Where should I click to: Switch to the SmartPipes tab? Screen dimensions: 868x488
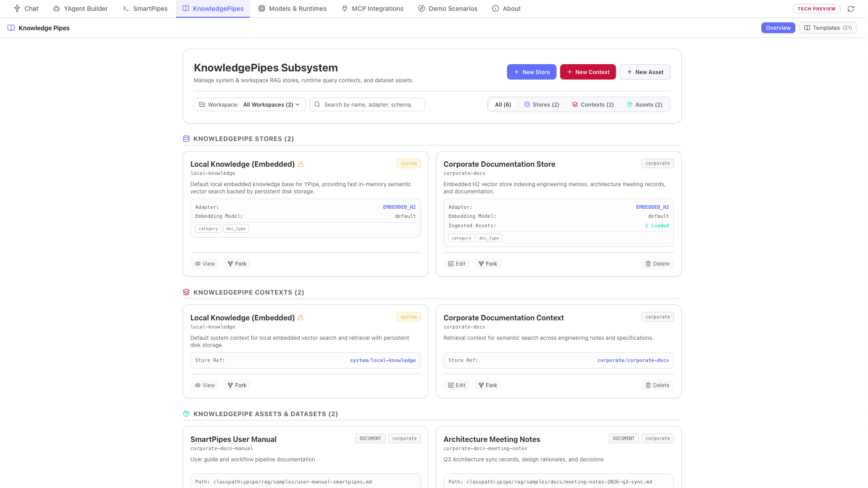click(x=145, y=9)
